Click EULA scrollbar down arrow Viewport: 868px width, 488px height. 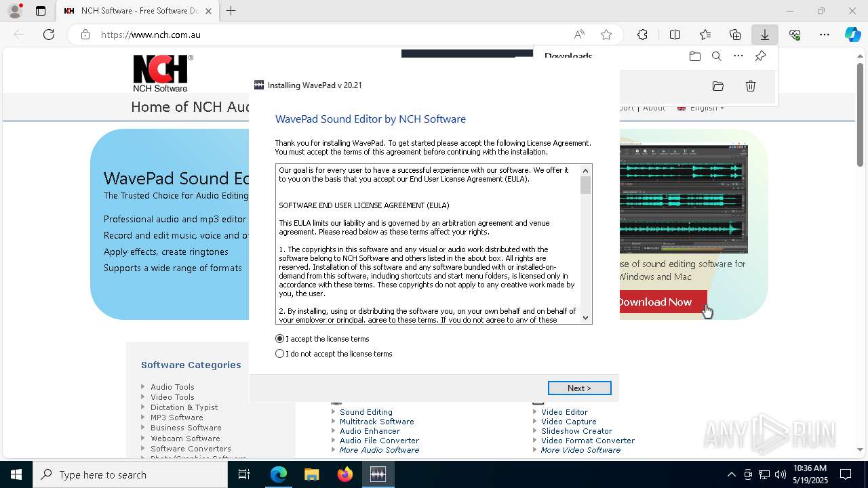click(x=586, y=318)
